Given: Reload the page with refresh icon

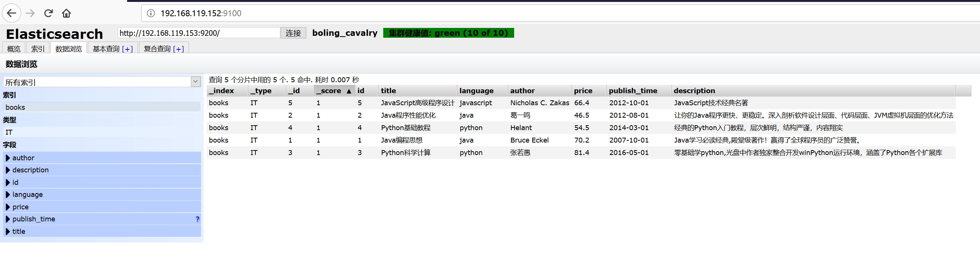Looking at the screenshot, I should [48, 13].
